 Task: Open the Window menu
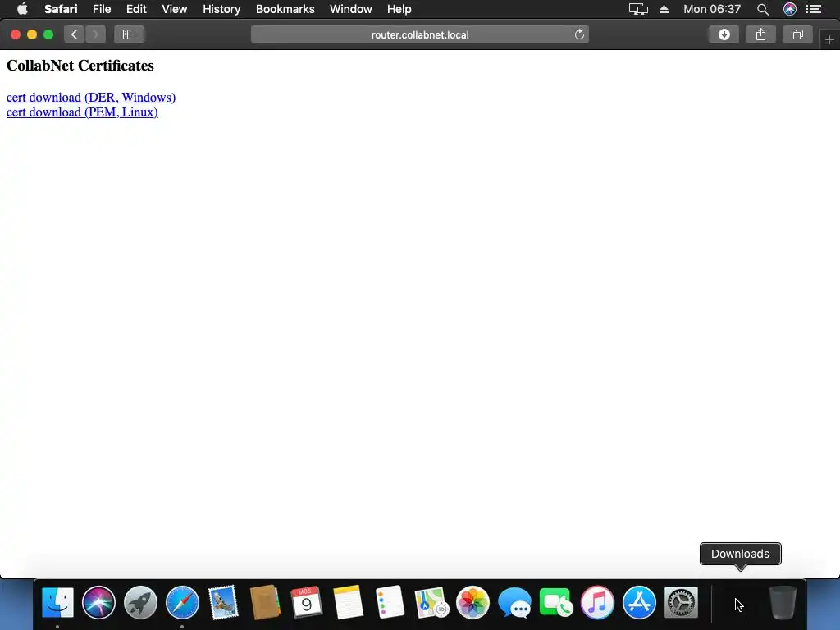click(351, 9)
